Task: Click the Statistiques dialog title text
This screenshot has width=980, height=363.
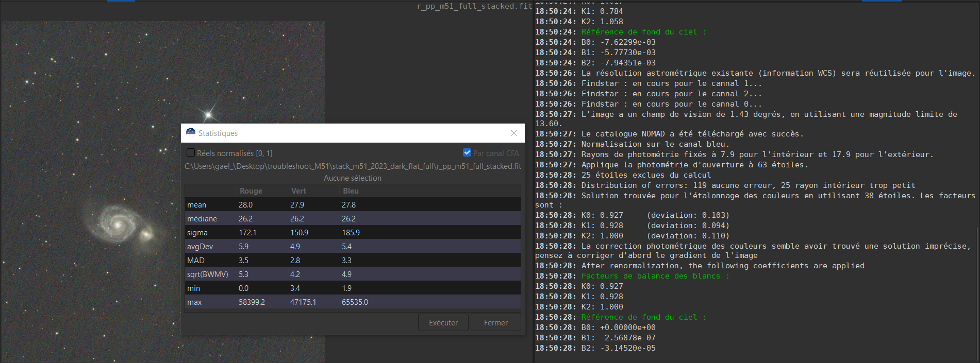Action: [218, 133]
